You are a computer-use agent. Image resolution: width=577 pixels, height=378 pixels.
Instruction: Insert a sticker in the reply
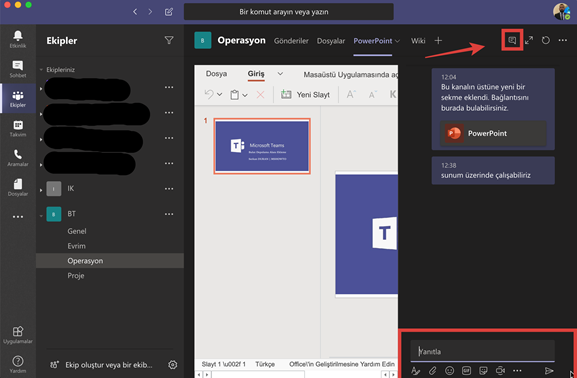click(x=483, y=371)
